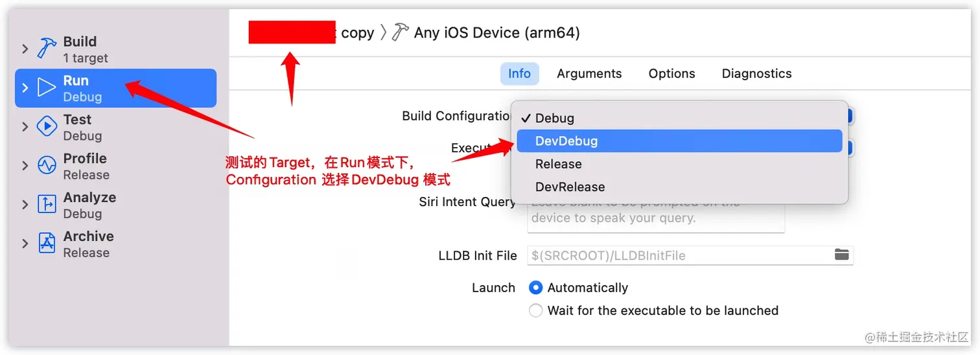Screen dimensions: 980x355
Task: Click the hammer icon beside Any iOS Device
Action: [x=401, y=32]
